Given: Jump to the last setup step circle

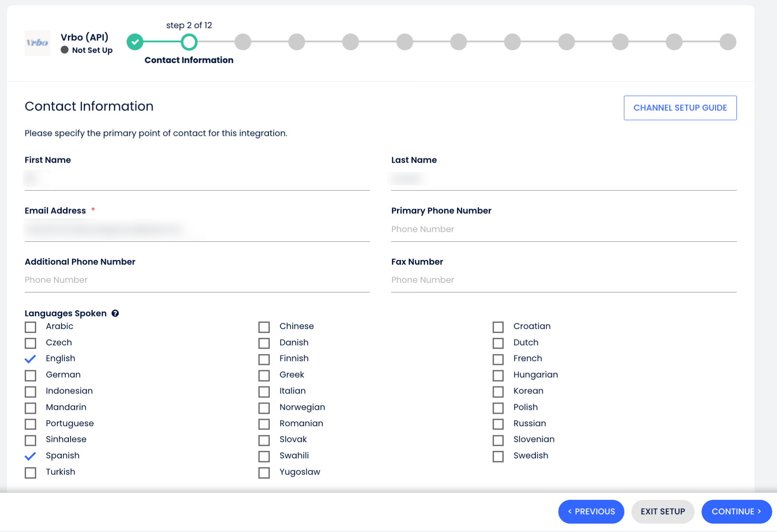Looking at the screenshot, I should click(728, 42).
